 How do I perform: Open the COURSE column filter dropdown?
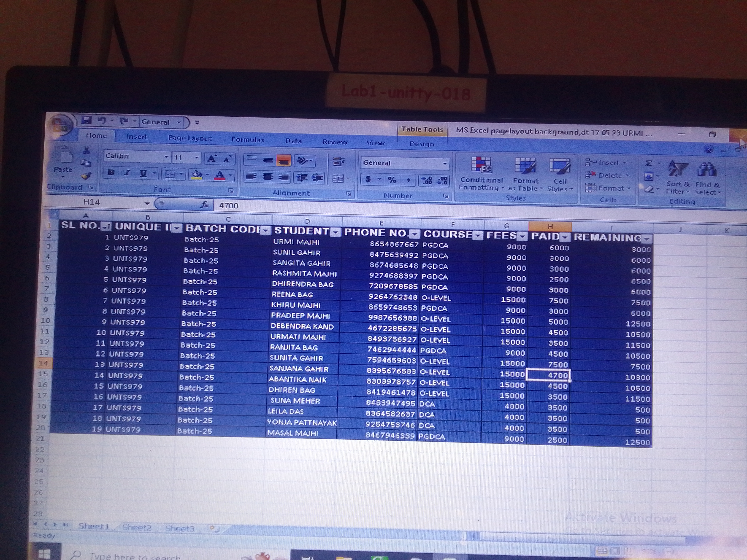477,236
